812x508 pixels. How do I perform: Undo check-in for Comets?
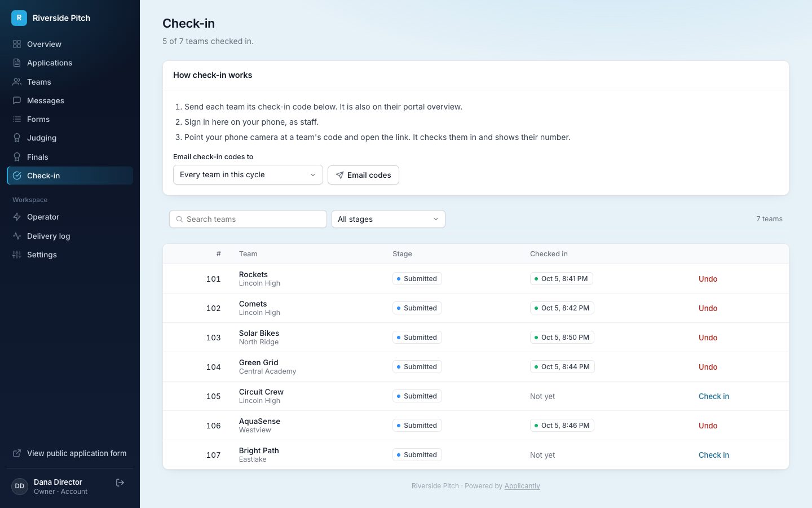708,308
